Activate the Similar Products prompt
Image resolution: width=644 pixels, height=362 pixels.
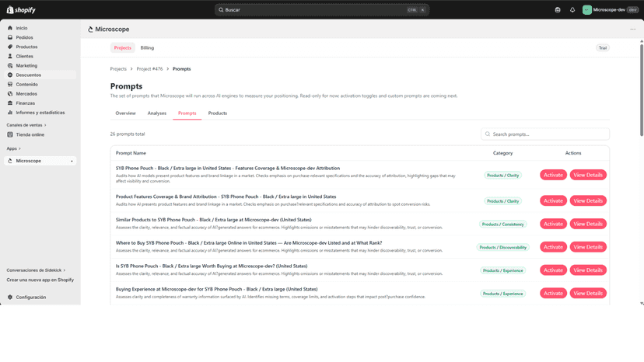click(x=553, y=224)
